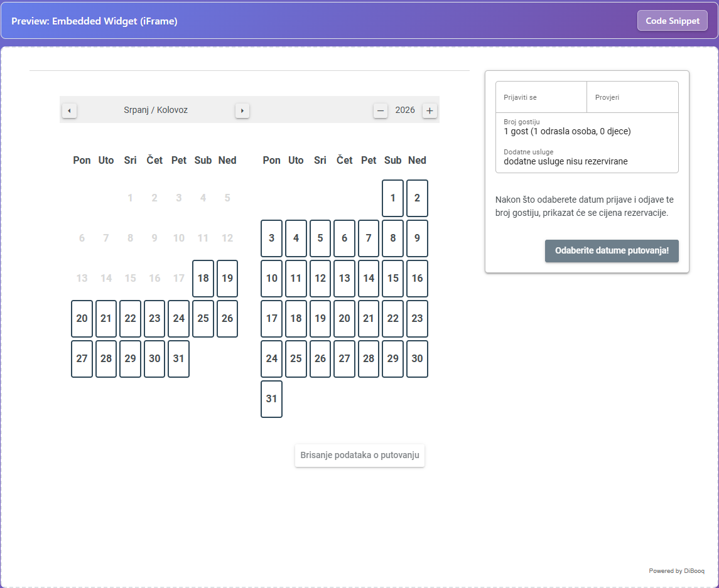The width and height of the screenshot is (719, 588).
Task: Click Odaberite datume putovanja button
Action: pos(612,250)
